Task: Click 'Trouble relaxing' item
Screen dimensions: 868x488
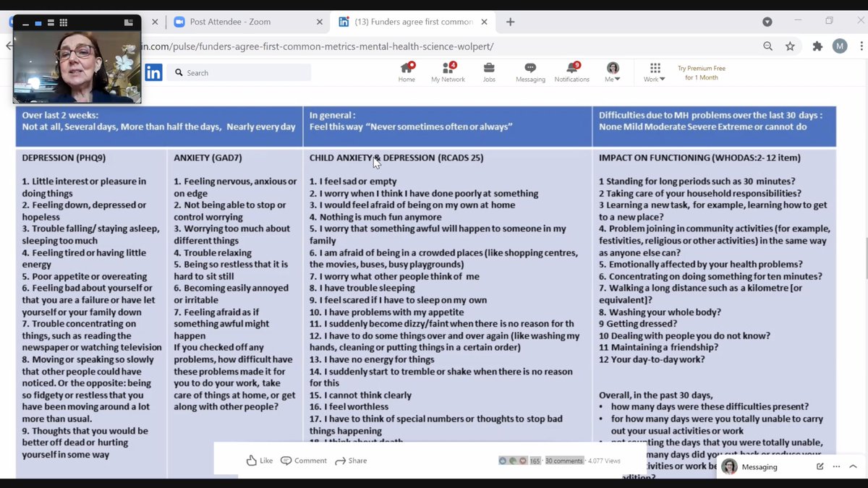Action: click(213, 253)
